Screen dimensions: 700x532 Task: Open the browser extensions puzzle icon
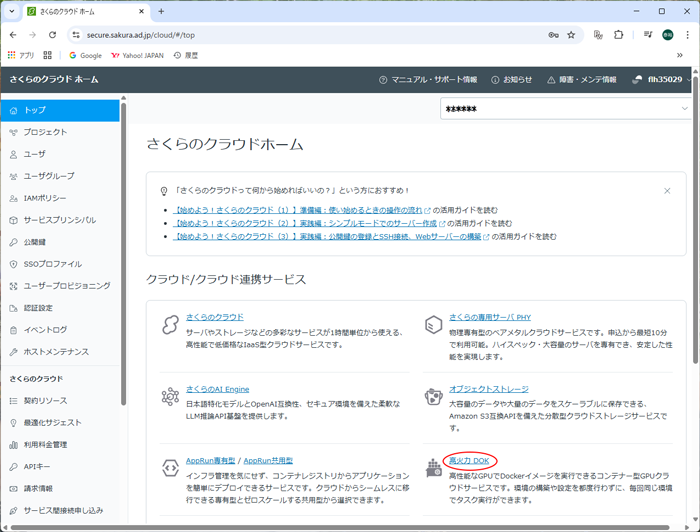(618, 35)
